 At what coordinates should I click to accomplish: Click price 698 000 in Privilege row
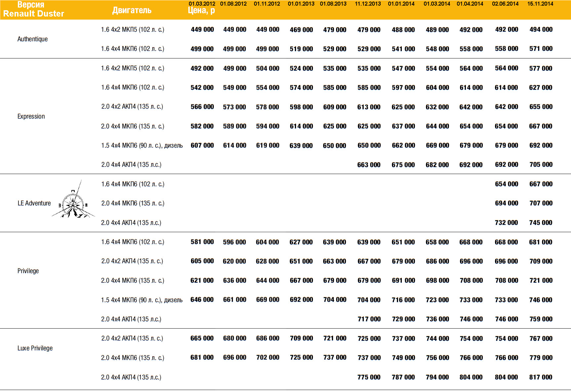point(438,280)
